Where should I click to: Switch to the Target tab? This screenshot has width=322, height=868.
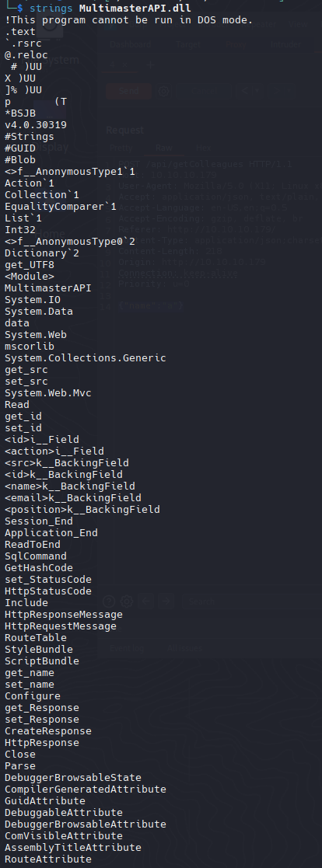188,45
